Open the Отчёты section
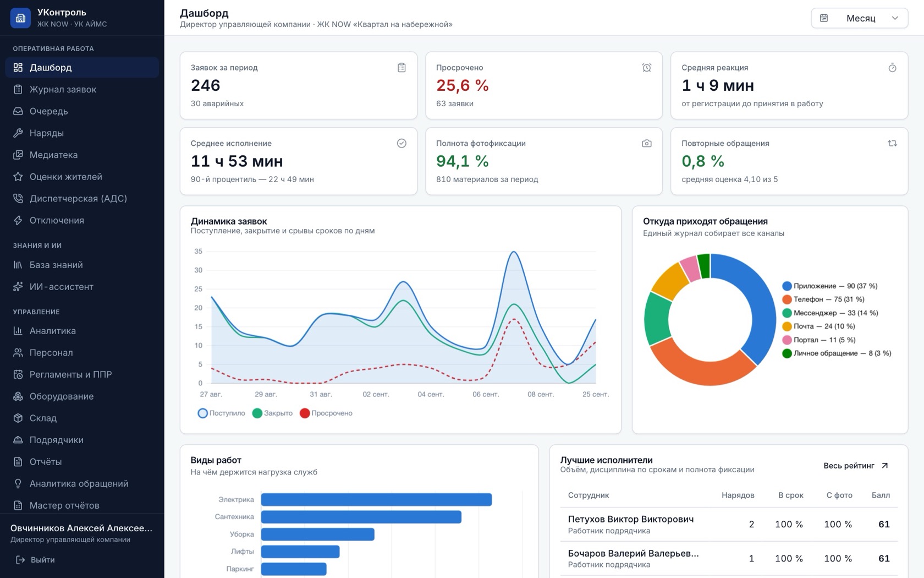This screenshot has width=924, height=578. click(82, 462)
